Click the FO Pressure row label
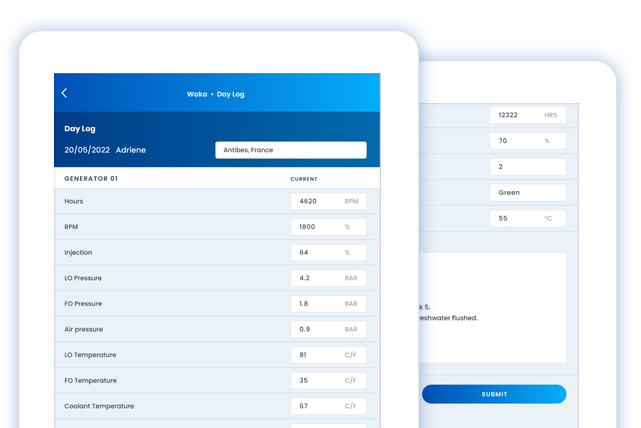The height and width of the screenshot is (428, 641). [x=83, y=304]
